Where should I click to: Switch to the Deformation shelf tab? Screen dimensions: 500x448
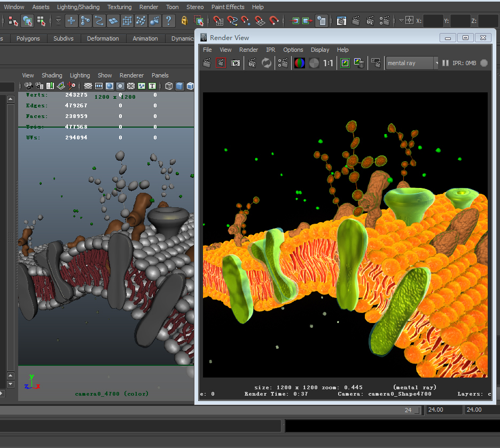tap(103, 38)
